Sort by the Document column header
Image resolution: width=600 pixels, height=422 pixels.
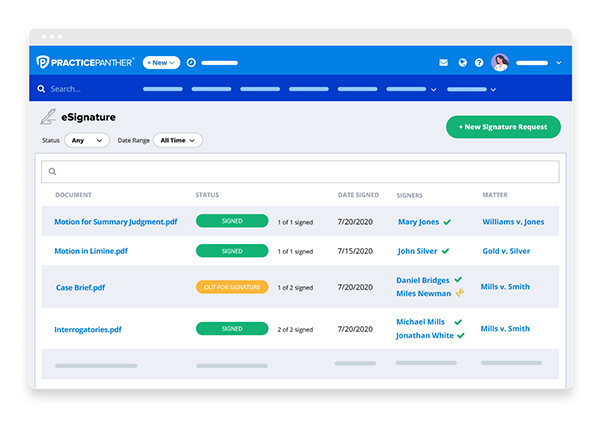pos(73,195)
